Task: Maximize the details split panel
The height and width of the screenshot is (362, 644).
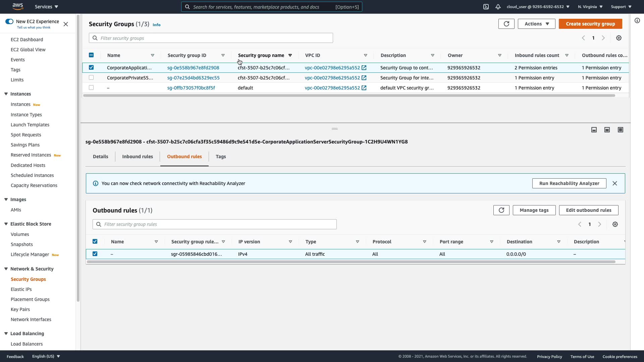Action: click(620, 130)
